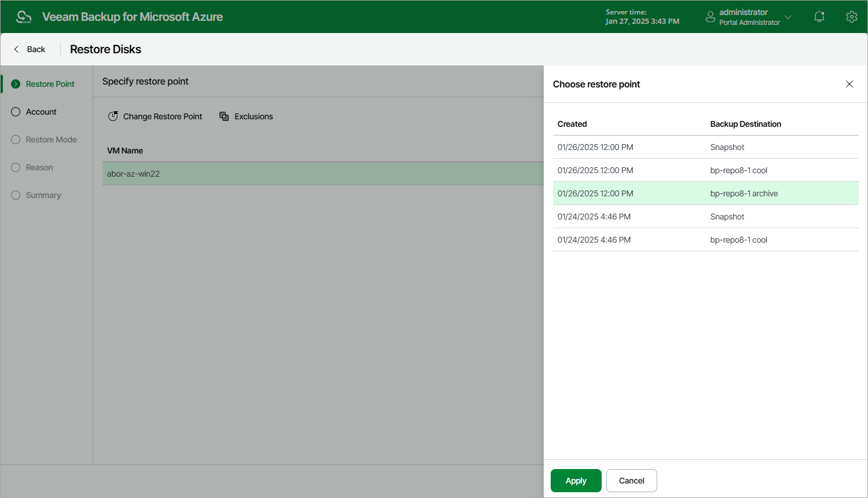This screenshot has width=868, height=498.
Task: Click the Restore Mode step indicator circle
Action: click(16, 140)
